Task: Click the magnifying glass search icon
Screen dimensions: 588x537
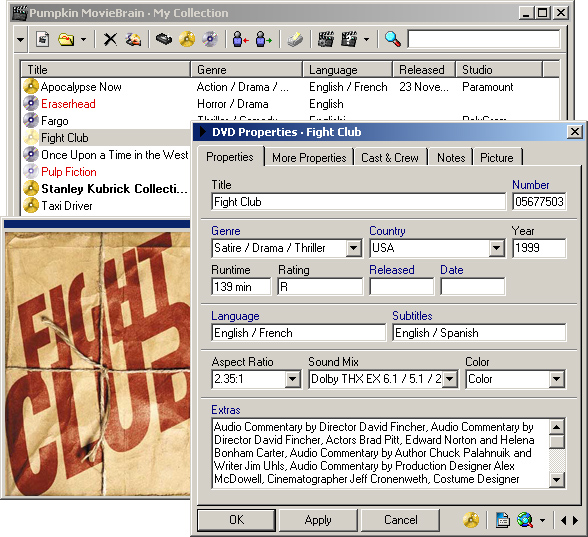Action: point(393,39)
